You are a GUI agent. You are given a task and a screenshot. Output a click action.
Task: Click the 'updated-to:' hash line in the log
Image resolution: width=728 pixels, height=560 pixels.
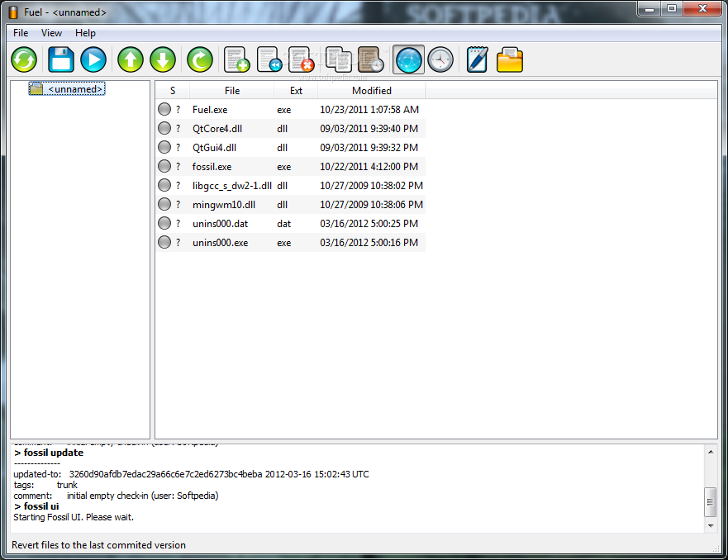[191, 474]
